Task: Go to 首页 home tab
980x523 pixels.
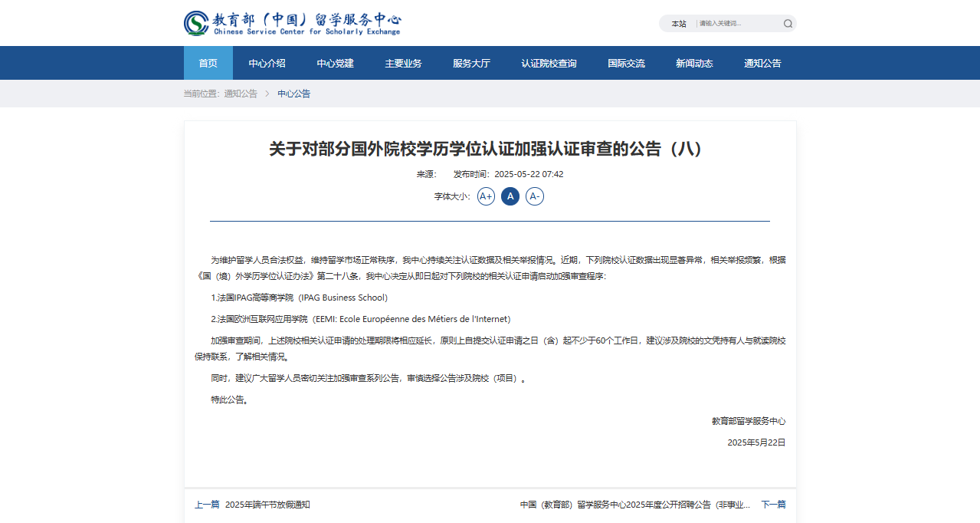Action: click(208, 63)
